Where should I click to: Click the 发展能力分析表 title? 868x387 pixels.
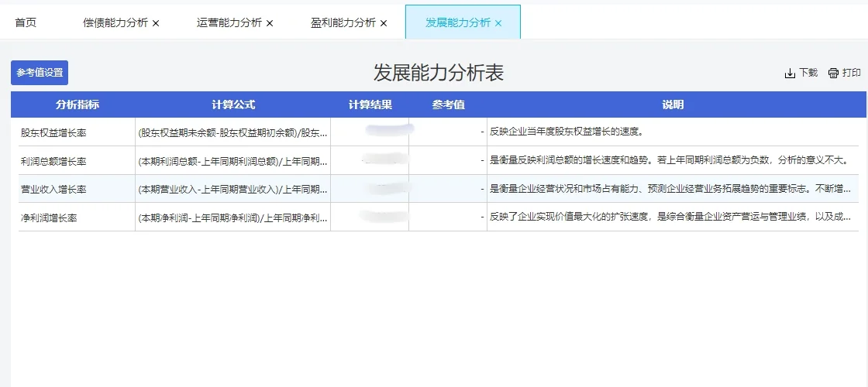[x=439, y=73]
